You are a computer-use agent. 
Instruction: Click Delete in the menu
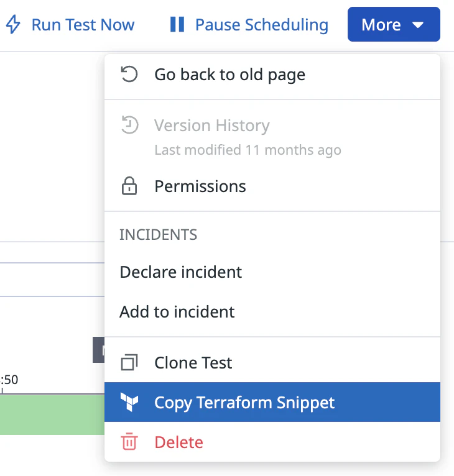tap(178, 442)
